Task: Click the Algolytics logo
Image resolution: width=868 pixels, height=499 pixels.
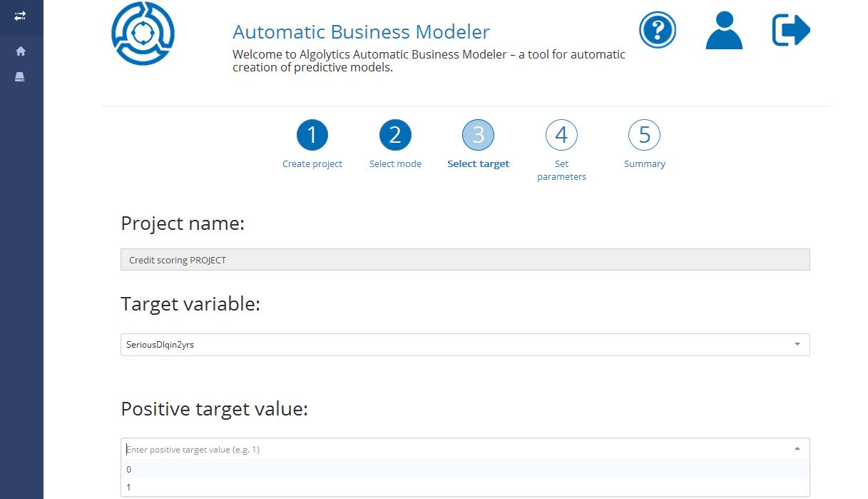Action: [x=143, y=33]
